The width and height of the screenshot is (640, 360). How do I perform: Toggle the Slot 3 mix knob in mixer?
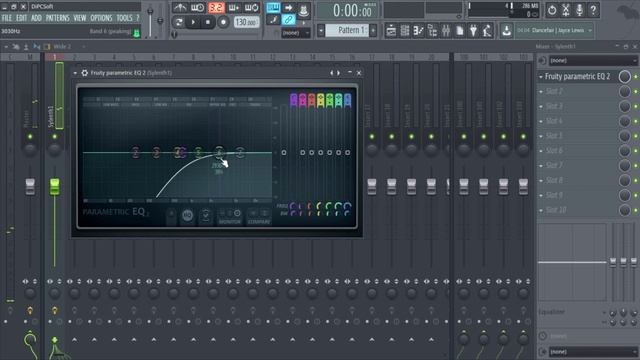(624, 106)
